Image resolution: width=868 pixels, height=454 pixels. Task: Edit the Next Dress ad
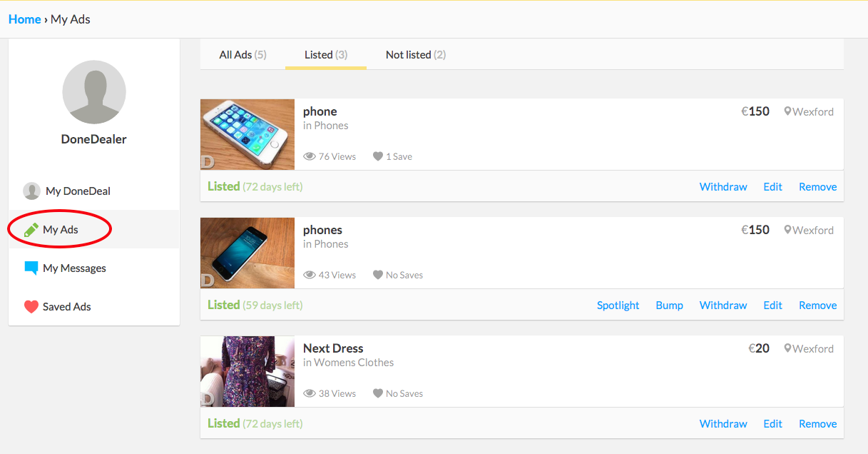772,423
